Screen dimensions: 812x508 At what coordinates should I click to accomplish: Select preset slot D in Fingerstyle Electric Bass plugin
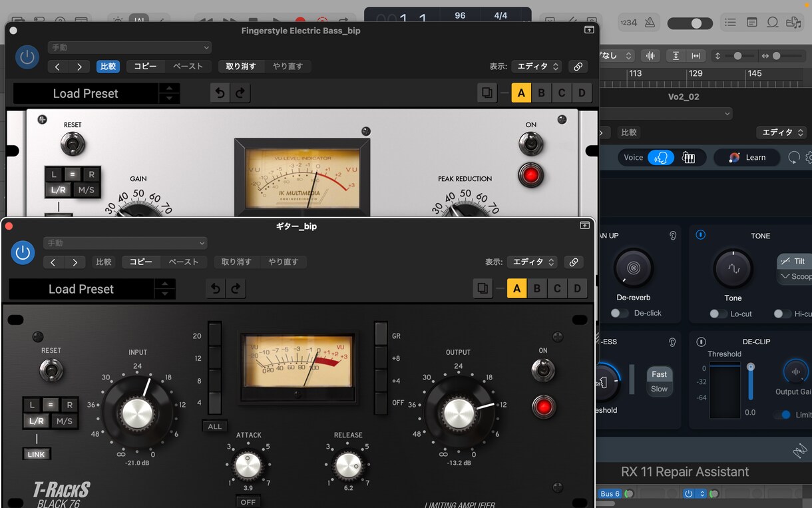coord(582,93)
